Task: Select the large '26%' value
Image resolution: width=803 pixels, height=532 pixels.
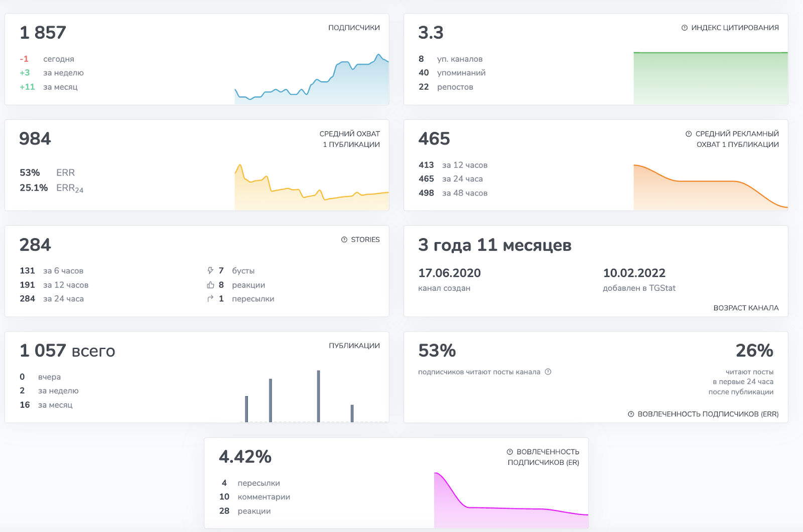Action: point(754,350)
